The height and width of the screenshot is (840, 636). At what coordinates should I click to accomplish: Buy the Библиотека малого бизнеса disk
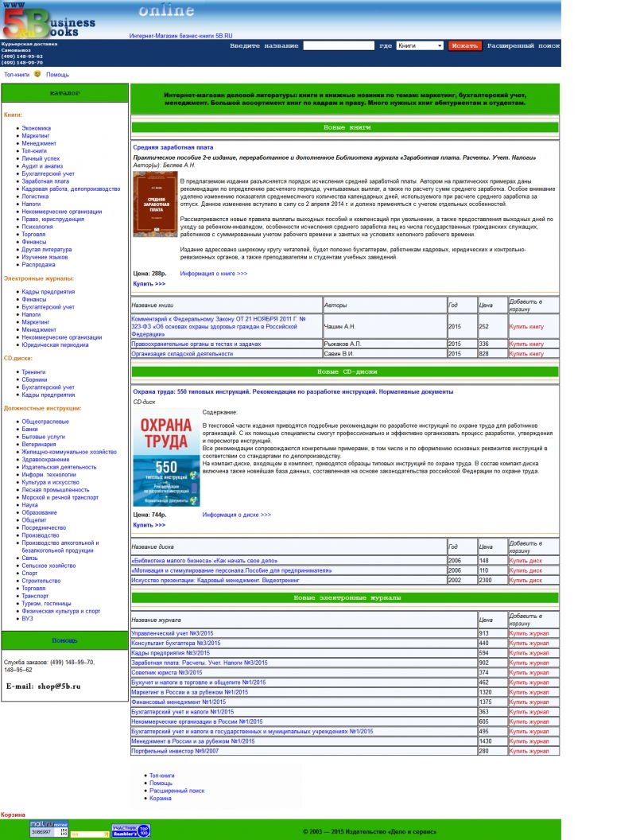tap(525, 560)
